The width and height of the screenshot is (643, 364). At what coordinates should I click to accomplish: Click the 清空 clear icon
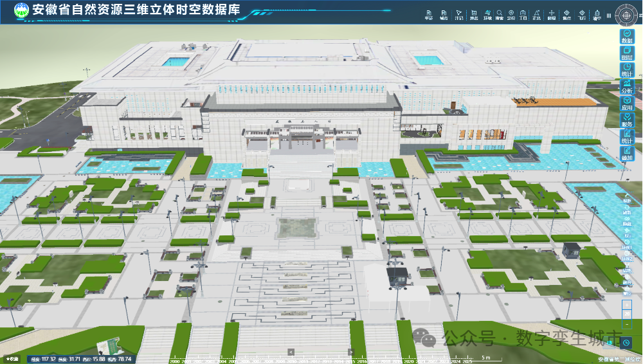pos(597,14)
